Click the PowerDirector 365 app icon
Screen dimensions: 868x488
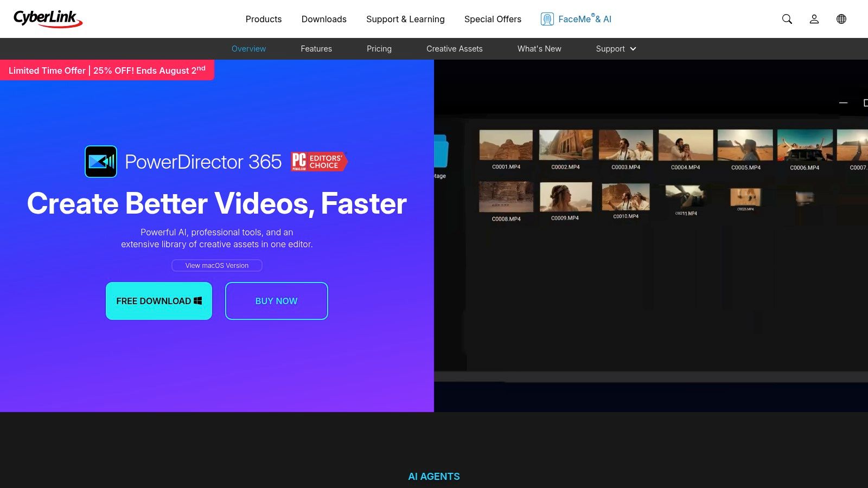[101, 162]
